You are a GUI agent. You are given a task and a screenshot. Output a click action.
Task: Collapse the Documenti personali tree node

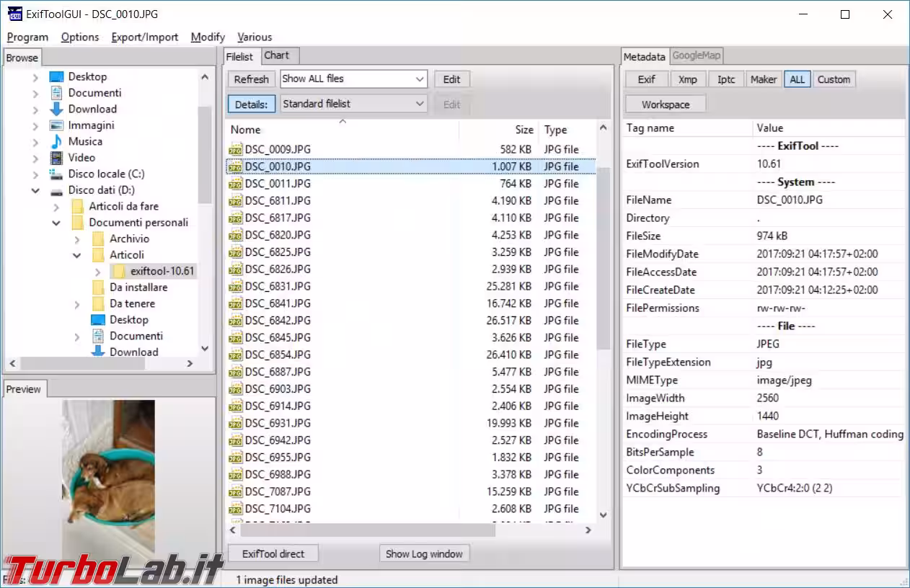pos(56,223)
